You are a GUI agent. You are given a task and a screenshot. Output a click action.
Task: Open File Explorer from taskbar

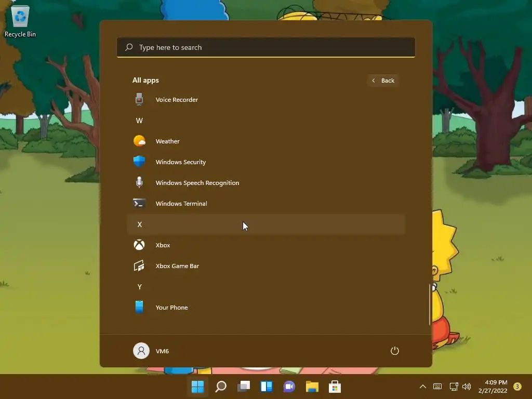point(312,386)
